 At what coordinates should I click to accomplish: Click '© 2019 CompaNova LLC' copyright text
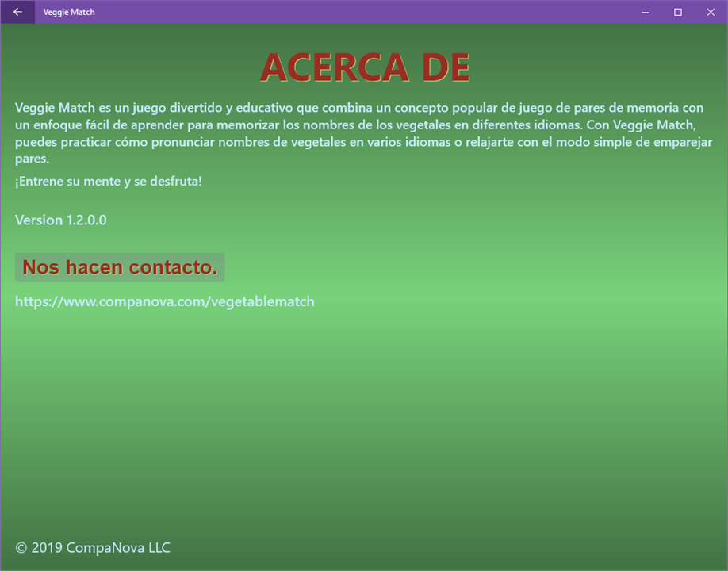tap(93, 548)
